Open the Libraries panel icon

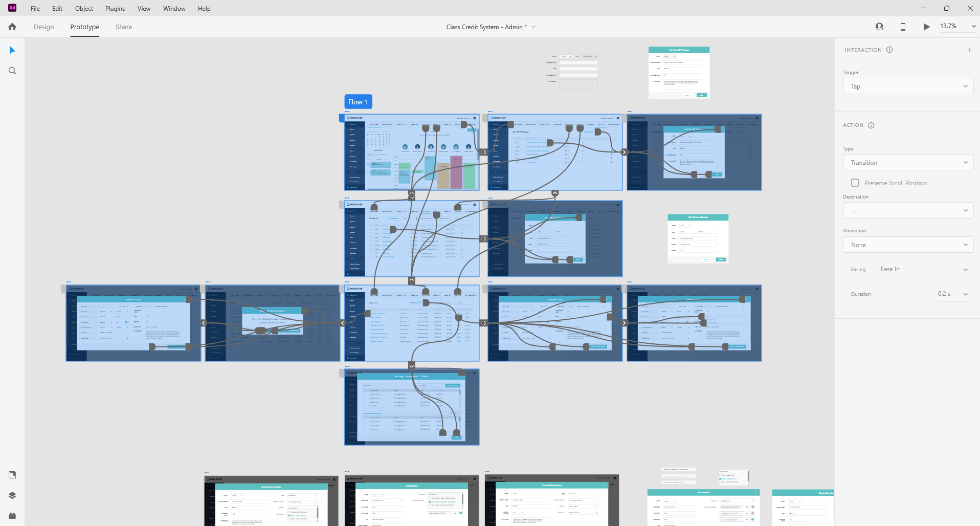pyautogui.click(x=12, y=475)
